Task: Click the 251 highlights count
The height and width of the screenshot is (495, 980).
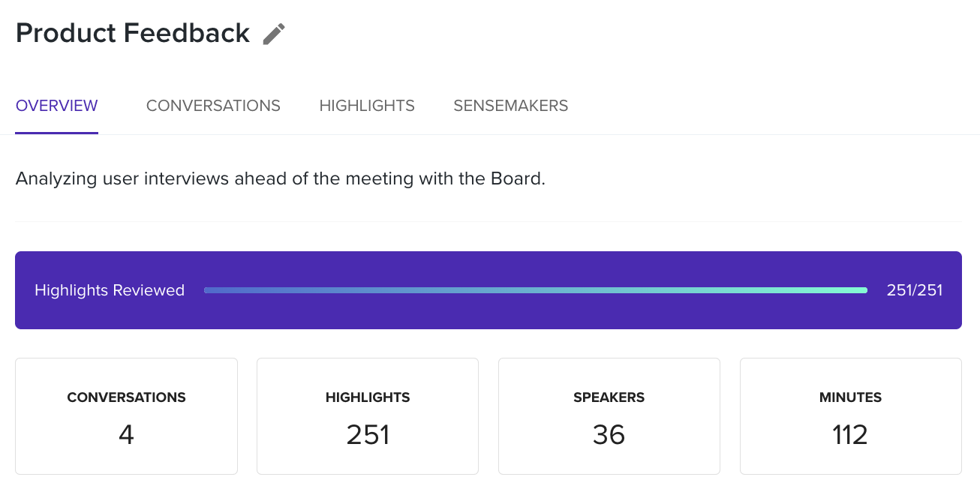Action: click(368, 435)
